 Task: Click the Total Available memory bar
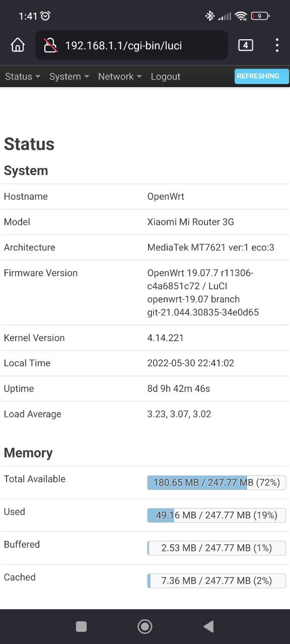coord(216,482)
